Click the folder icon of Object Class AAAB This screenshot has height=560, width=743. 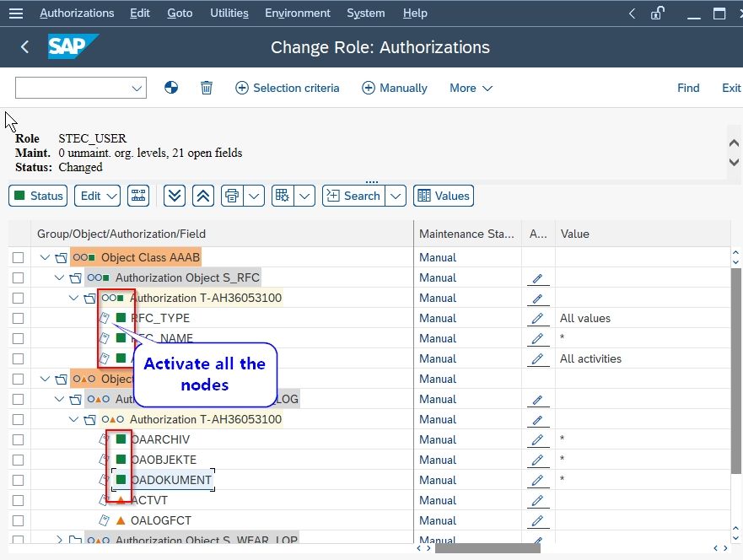point(61,258)
